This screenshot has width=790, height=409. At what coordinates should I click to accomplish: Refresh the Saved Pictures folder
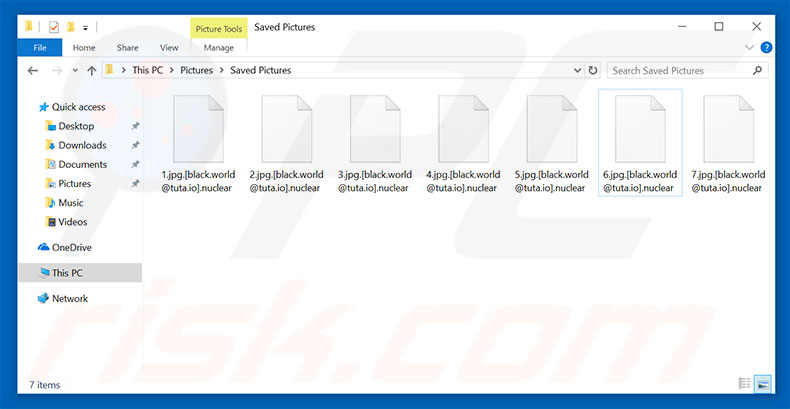tap(593, 71)
